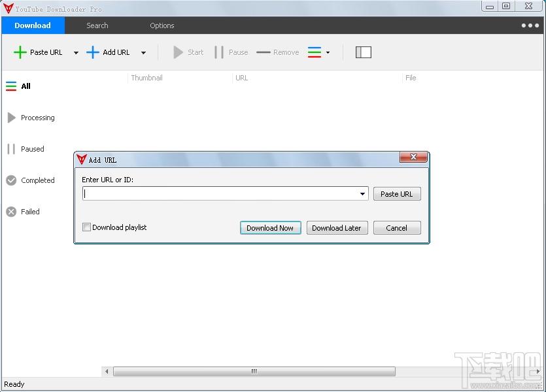Viewport: 546px width, 392px height.
Task: Switch to the Search tab
Action: point(97,25)
